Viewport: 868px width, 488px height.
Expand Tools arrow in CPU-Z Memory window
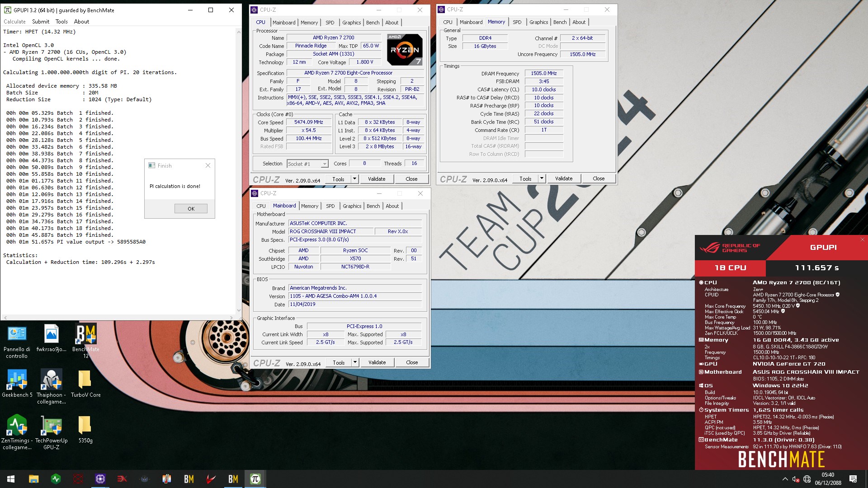[x=542, y=178]
